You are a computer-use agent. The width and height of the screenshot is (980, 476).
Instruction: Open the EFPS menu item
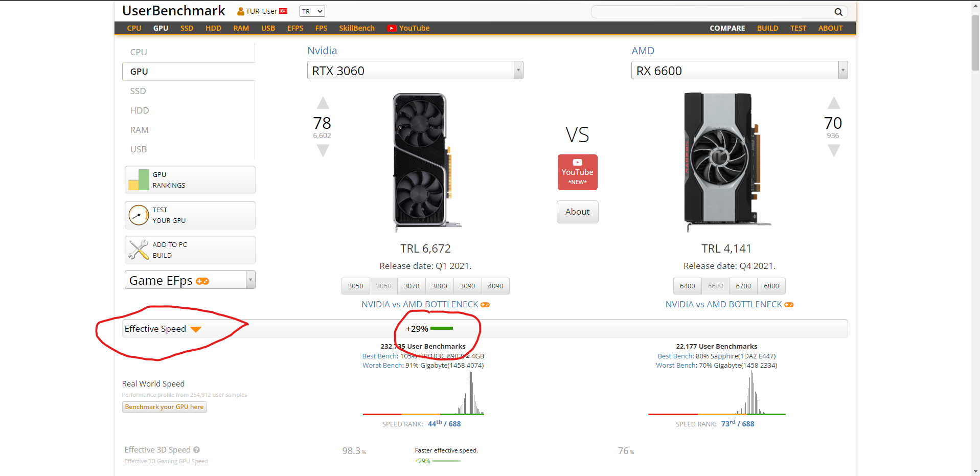[x=295, y=28]
